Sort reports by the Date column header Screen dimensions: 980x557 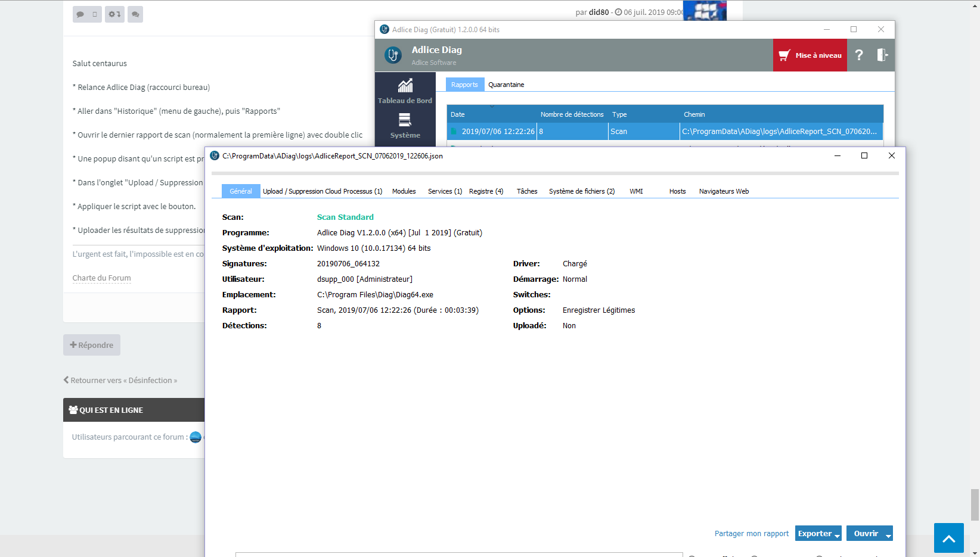492,114
